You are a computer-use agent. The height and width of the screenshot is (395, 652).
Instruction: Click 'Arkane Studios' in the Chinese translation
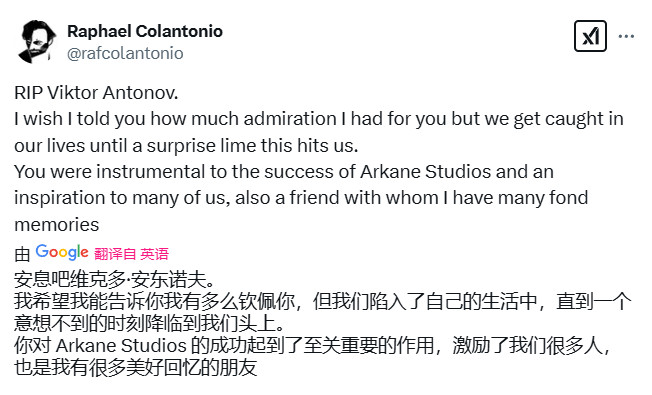pos(121,346)
